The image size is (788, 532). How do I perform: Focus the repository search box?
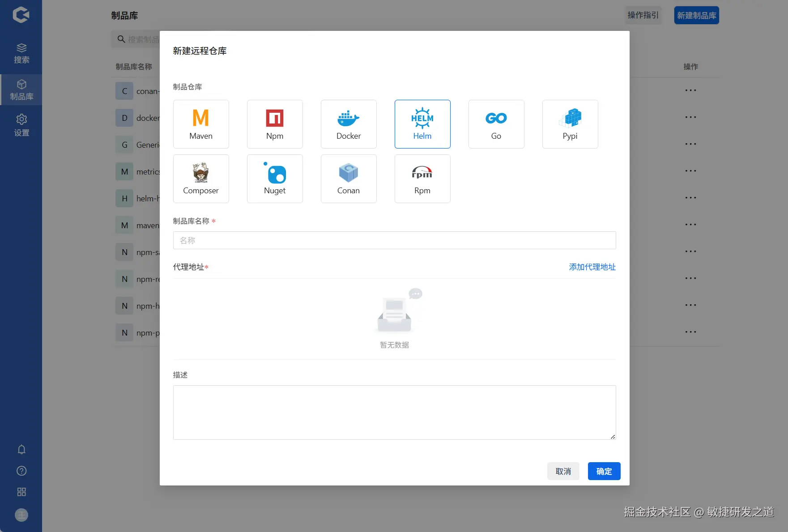click(x=136, y=39)
